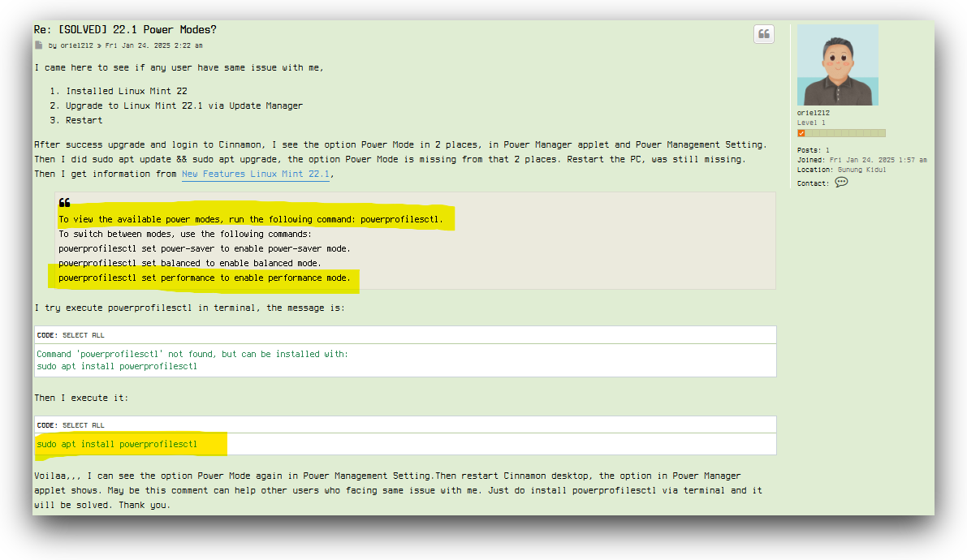Open the 'New Features Linux Mint 22.1' link
Image resolution: width=967 pixels, height=560 pixels.
(255, 174)
